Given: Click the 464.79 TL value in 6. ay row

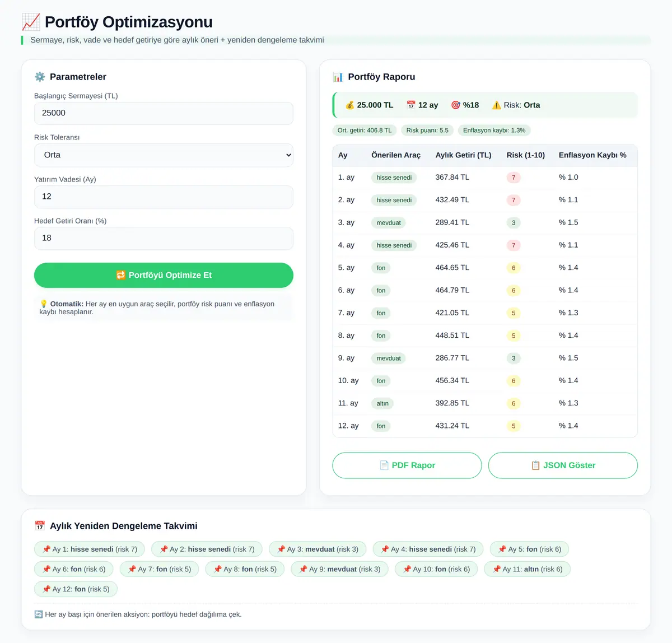Looking at the screenshot, I should [452, 290].
